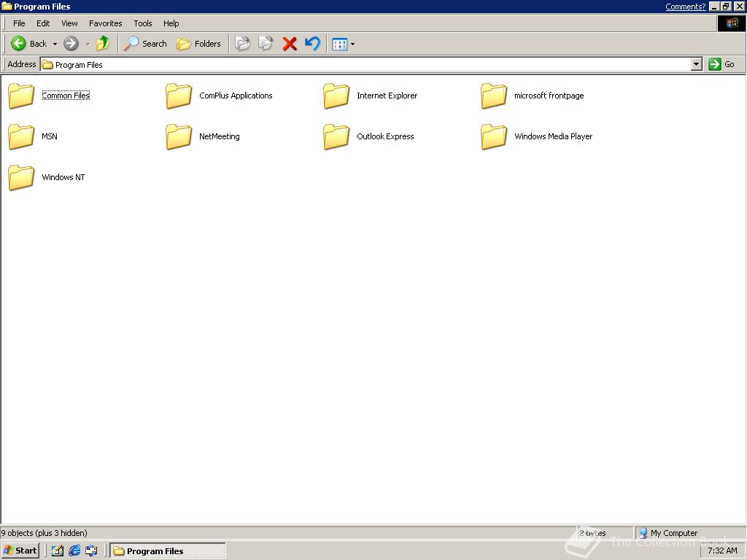The height and width of the screenshot is (560, 747).
Task: Launch Internet Explorer from quick launch
Action: [x=74, y=551]
